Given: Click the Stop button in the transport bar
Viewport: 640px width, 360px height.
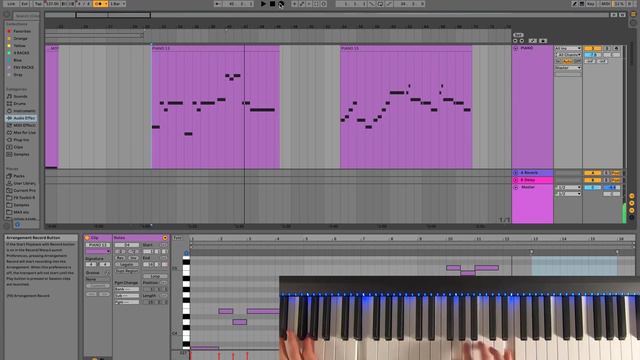Looking at the screenshot, I should coord(272,4).
